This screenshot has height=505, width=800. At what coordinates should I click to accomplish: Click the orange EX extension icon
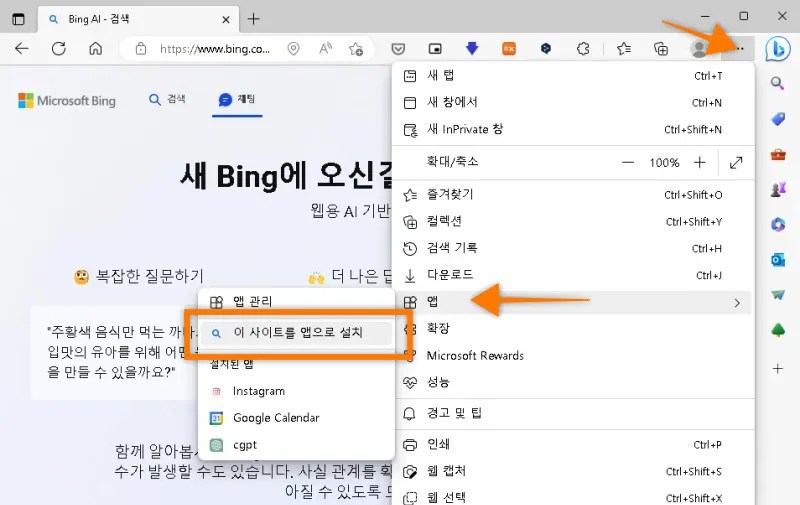tap(509, 49)
